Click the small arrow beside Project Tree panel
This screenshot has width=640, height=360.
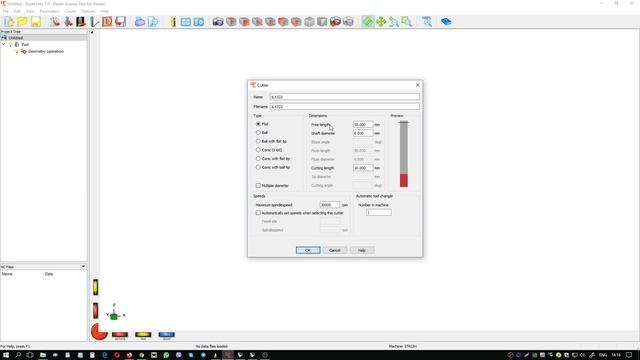pos(91,32)
